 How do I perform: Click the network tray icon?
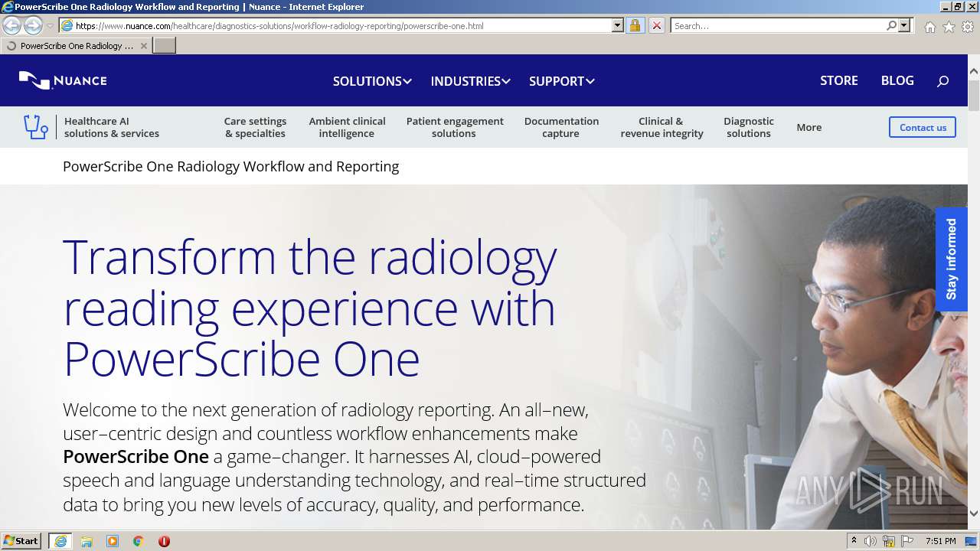pyautogui.click(x=889, y=541)
